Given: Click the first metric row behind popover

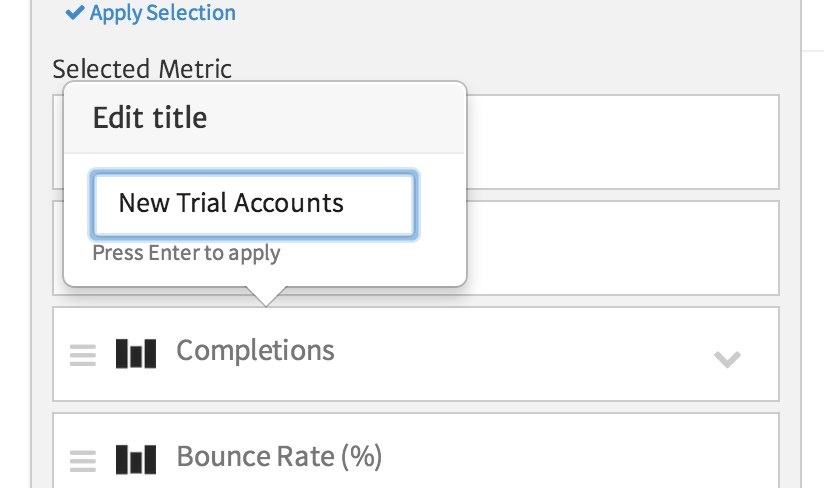Looking at the screenshot, I should pyautogui.click(x=620, y=141).
